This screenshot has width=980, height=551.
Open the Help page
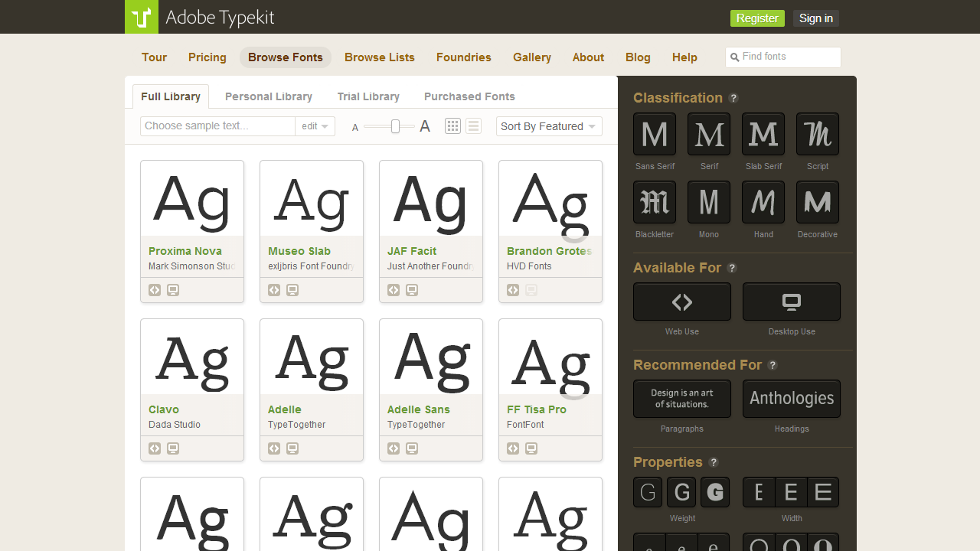coord(684,57)
